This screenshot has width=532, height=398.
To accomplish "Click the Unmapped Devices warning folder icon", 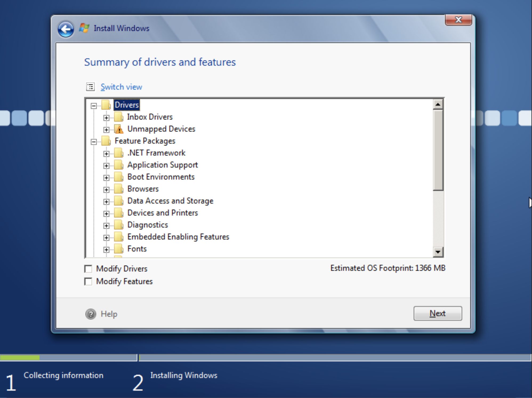I will pyautogui.click(x=119, y=129).
